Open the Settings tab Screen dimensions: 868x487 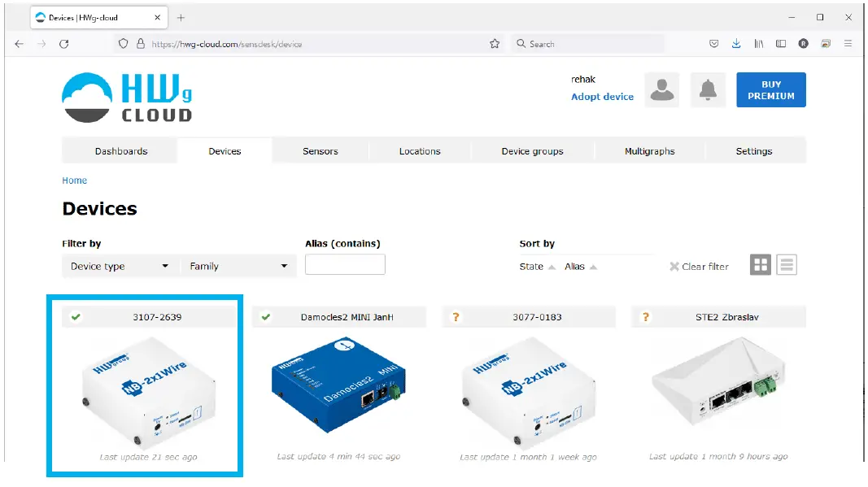tap(754, 151)
